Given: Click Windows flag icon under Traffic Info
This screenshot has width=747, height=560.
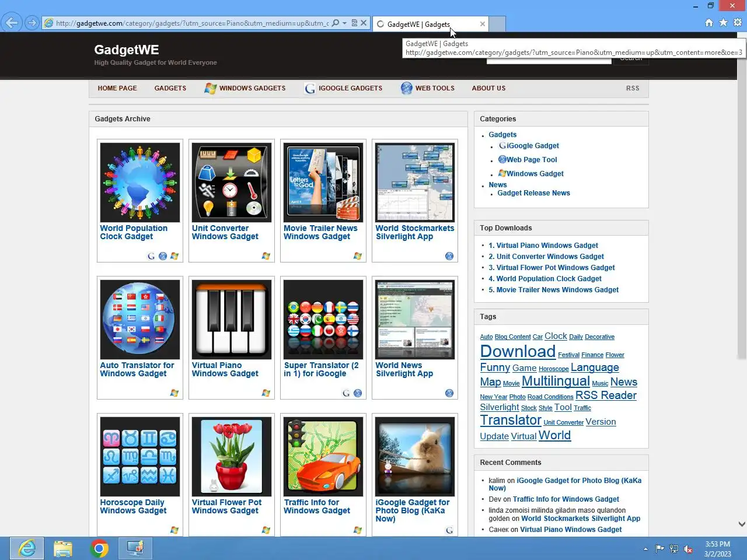Looking at the screenshot, I should click(x=358, y=530).
